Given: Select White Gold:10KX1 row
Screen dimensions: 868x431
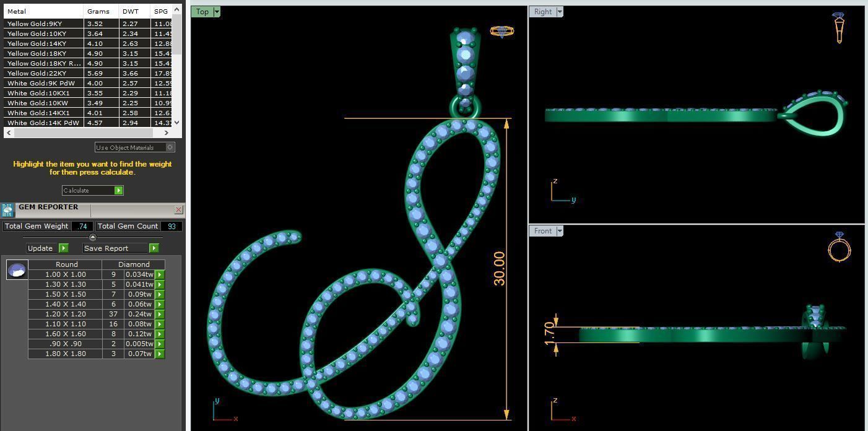Looking at the screenshot, I should tap(88, 93).
